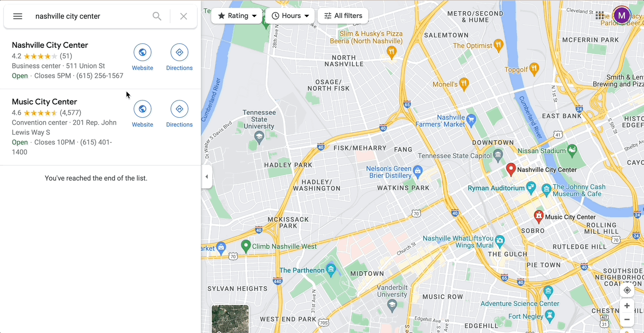Select Fort Negley marker icon
The image size is (644, 333).
click(x=550, y=315)
